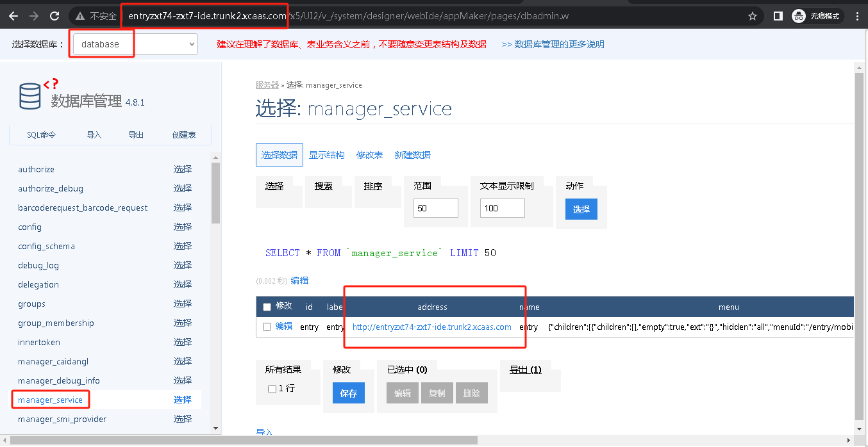Reload the page with refresh icon
868x447 pixels.
pos(55,16)
